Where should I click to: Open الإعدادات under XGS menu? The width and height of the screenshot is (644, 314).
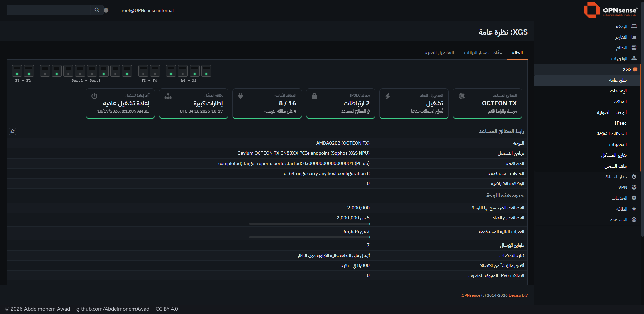pyautogui.click(x=587, y=91)
